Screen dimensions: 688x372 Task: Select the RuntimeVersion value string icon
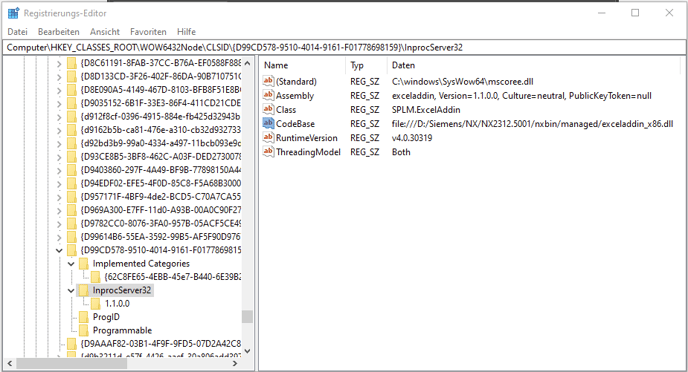(268, 137)
